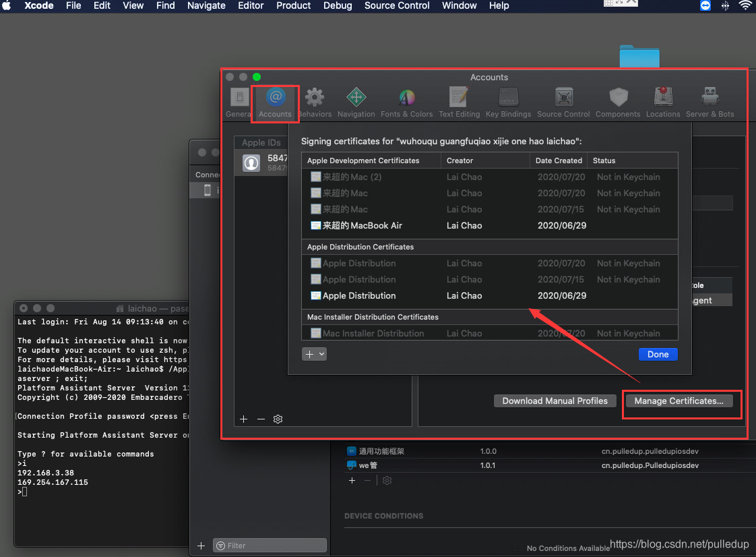The image size is (756, 557).
Task: Click the Terminal window title laichao
Action: point(154,308)
